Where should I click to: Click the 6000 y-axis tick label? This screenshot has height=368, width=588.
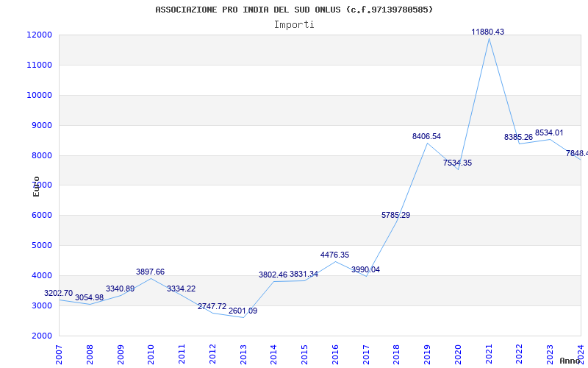point(41,215)
